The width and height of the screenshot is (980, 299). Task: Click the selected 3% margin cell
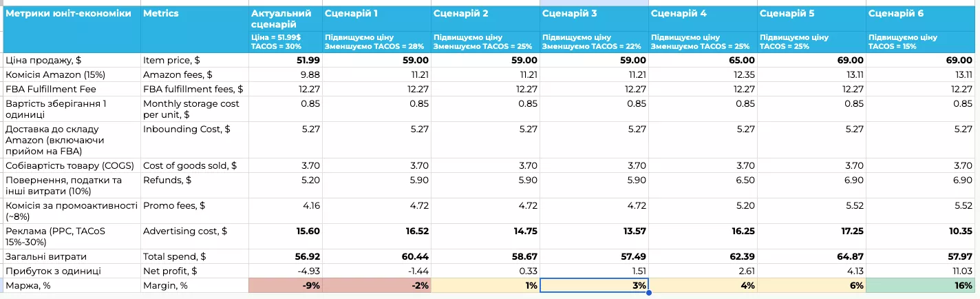(594, 285)
